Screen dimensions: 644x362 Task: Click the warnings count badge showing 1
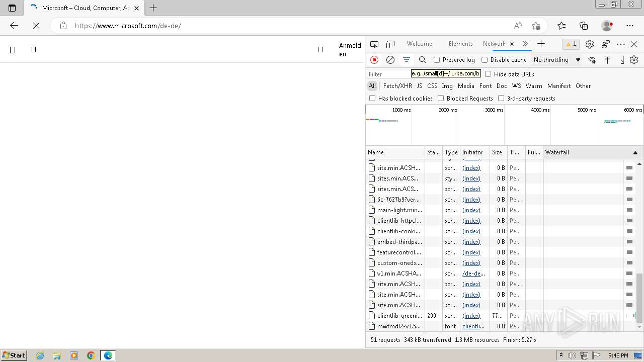point(571,44)
